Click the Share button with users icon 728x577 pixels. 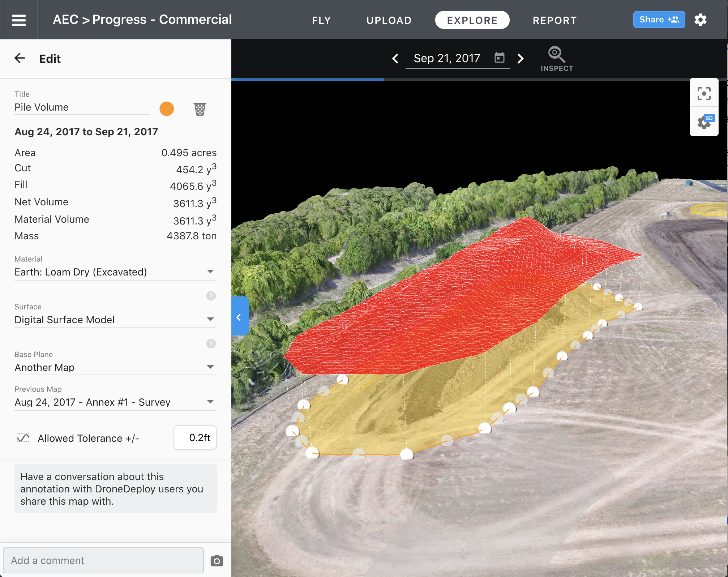tap(657, 19)
